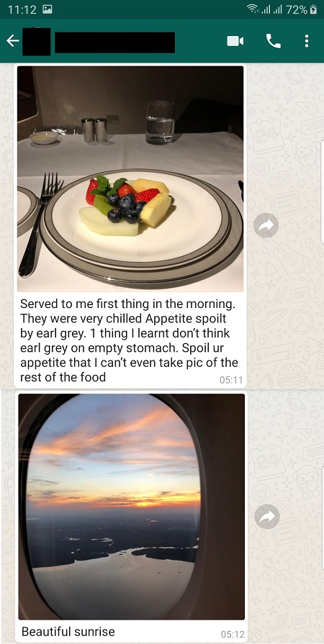324x644 pixels.
Task: Select the 'Served to me first thing' caption
Action: tap(129, 340)
